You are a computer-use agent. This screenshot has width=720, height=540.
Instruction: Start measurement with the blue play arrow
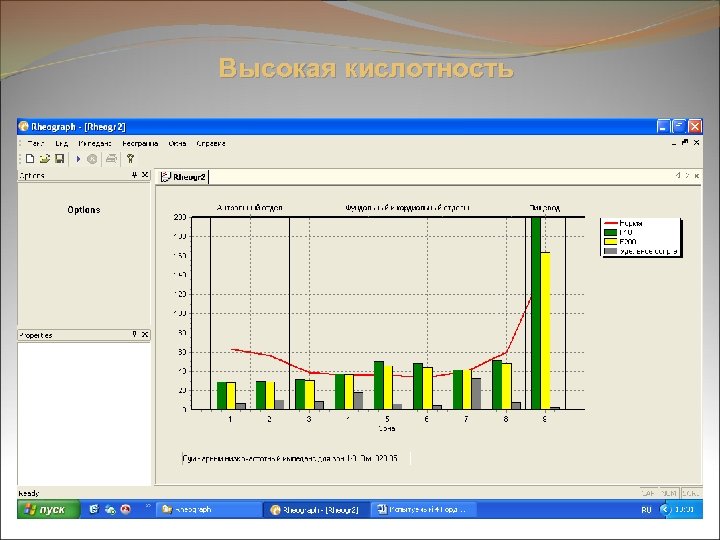(x=78, y=159)
